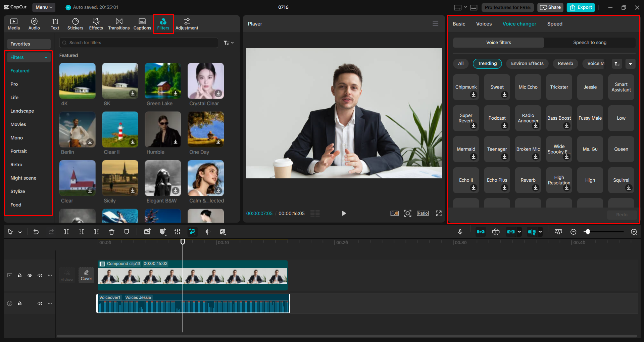This screenshot has height=342, width=644.
Task: Open the Audio panel
Action: click(34, 24)
